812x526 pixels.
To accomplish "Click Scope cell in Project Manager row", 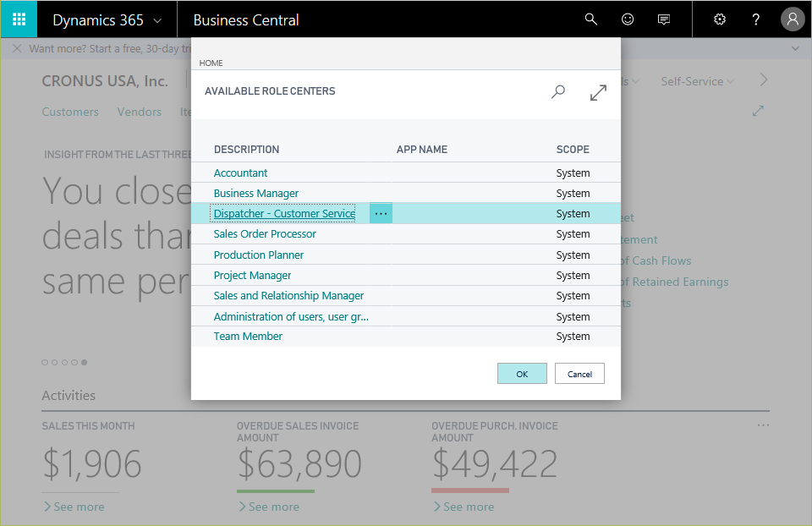I will click(x=573, y=276).
